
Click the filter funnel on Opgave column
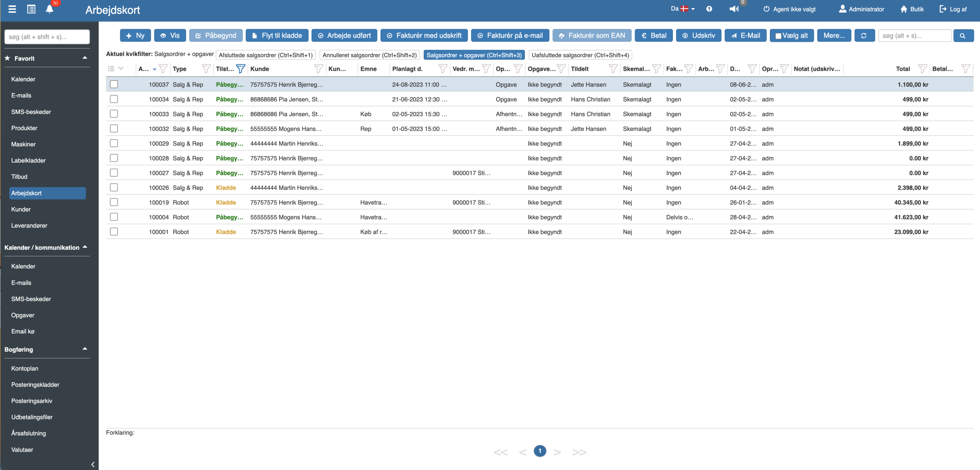[x=561, y=69]
